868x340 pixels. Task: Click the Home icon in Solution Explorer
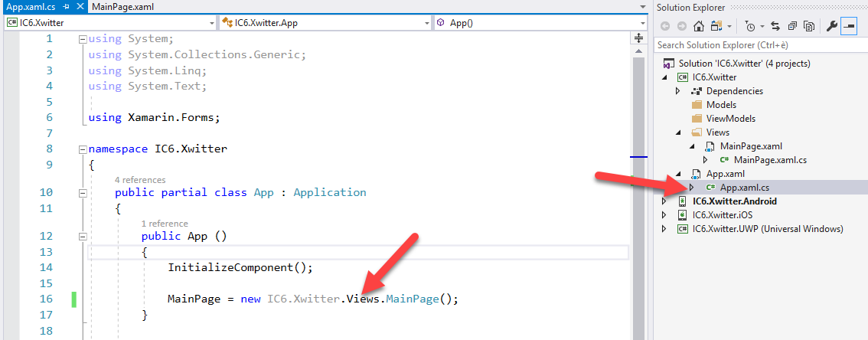697,27
